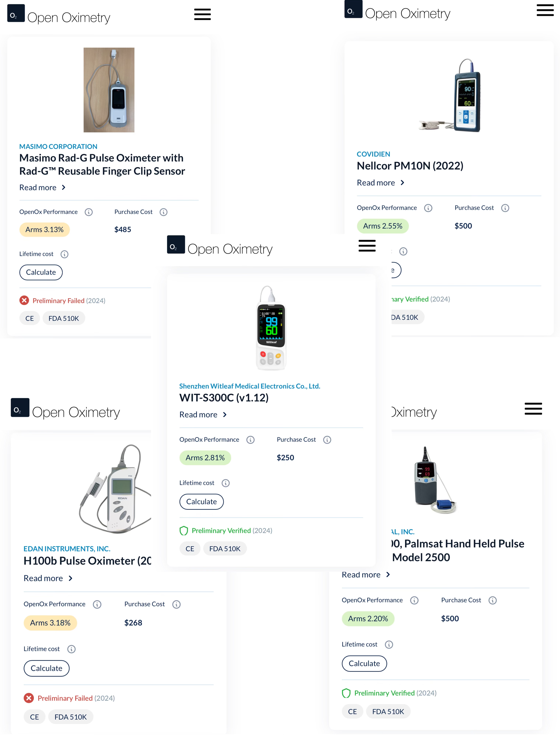560x735 pixels.
Task: Expand Read more under WIT-S300C (v1.12)
Action: coord(203,414)
